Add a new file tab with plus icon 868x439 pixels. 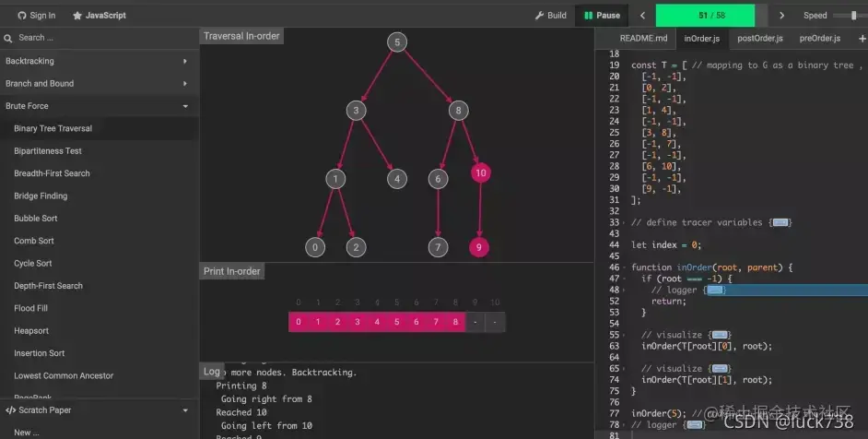click(x=862, y=38)
